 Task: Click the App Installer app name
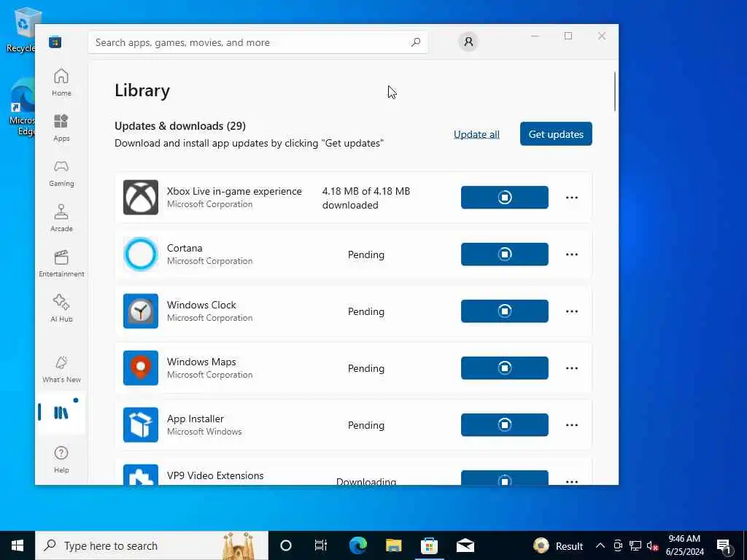(x=196, y=419)
